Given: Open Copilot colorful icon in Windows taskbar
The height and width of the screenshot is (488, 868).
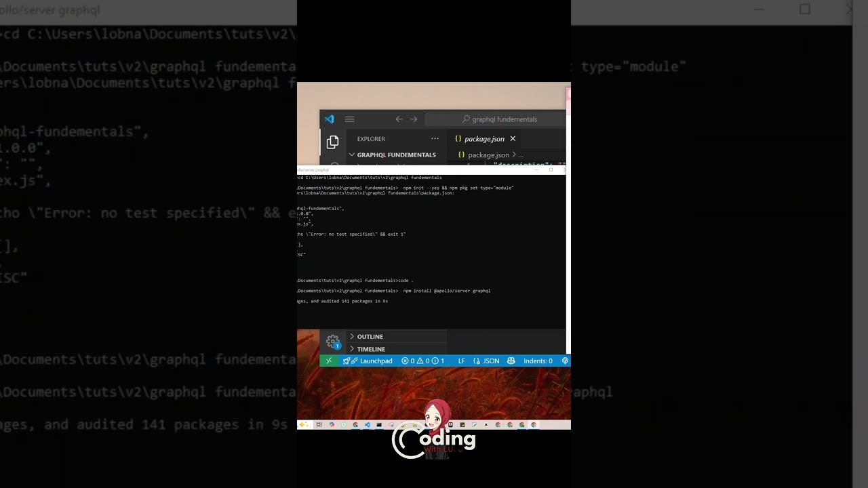Looking at the screenshot, I should coord(332,425).
